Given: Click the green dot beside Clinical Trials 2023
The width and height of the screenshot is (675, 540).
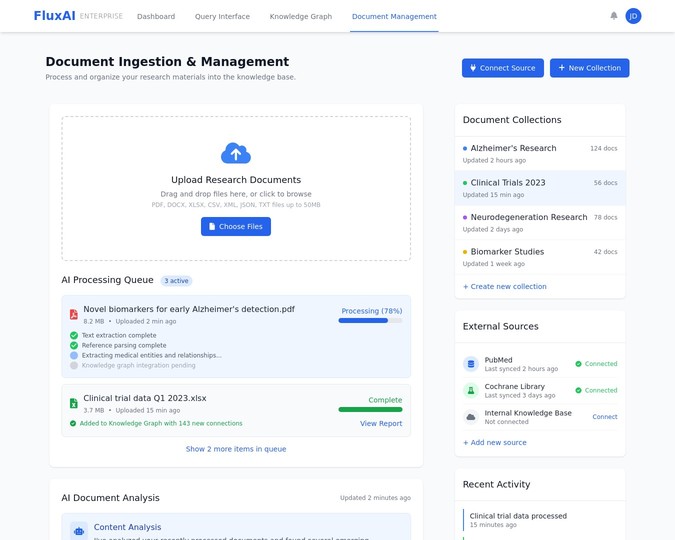Looking at the screenshot, I should (465, 183).
